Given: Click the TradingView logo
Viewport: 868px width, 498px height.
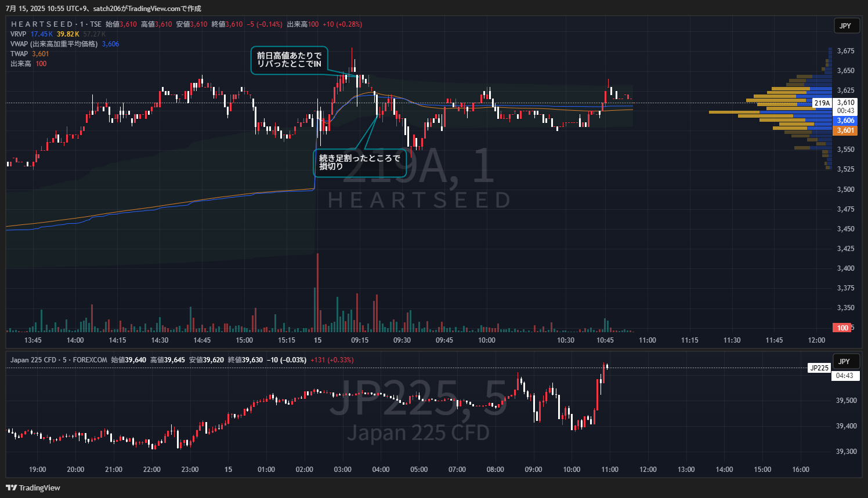Looking at the screenshot, I should coord(33,488).
